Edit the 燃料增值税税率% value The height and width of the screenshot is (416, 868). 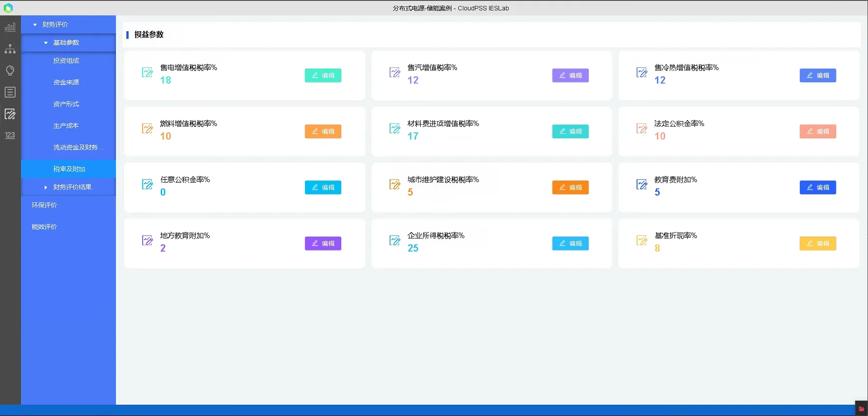pyautogui.click(x=323, y=131)
